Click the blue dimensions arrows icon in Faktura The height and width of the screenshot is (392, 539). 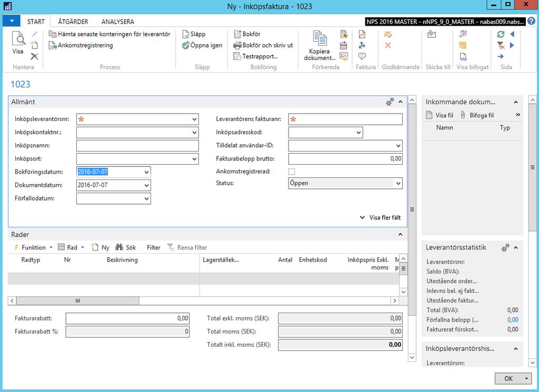click(362, 45)
